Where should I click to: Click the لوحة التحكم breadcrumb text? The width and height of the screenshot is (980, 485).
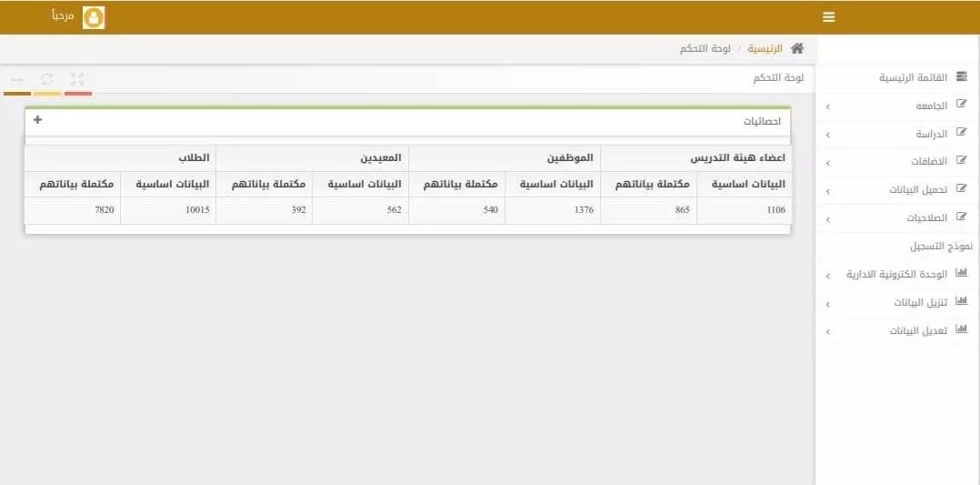click(x=705, y=48)
